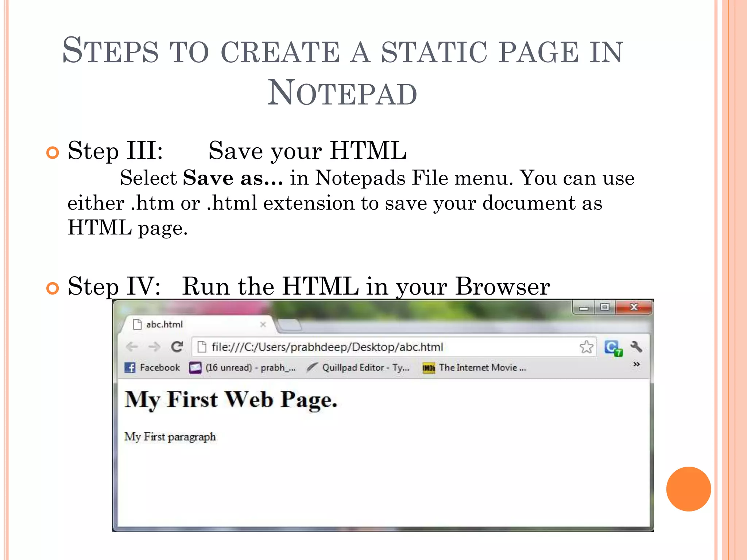
Task: Click the browser back arrow
Action: [132, 347]
